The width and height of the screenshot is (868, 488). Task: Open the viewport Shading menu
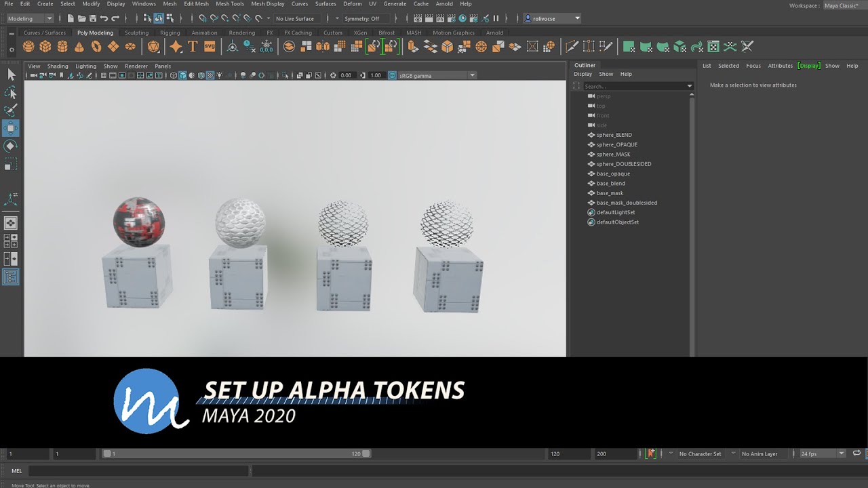coord(58,66)
